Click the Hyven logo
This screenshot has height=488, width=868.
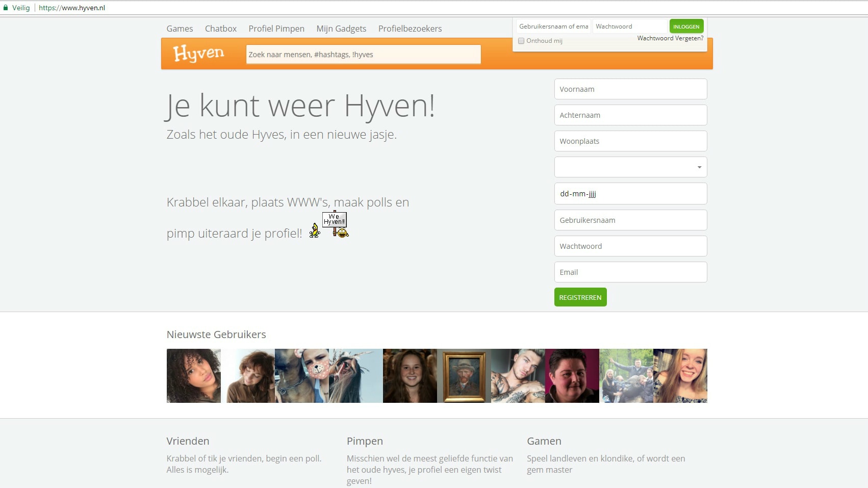198,53
